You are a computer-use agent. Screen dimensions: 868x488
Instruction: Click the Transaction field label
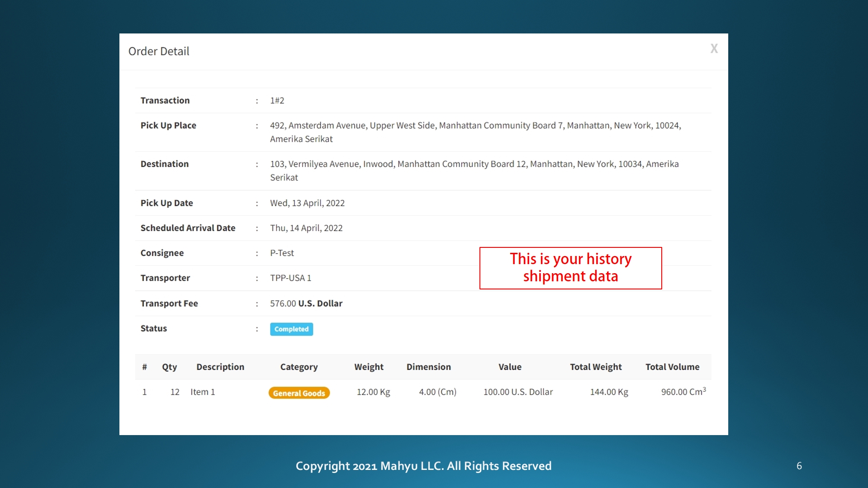pos(165,100)
